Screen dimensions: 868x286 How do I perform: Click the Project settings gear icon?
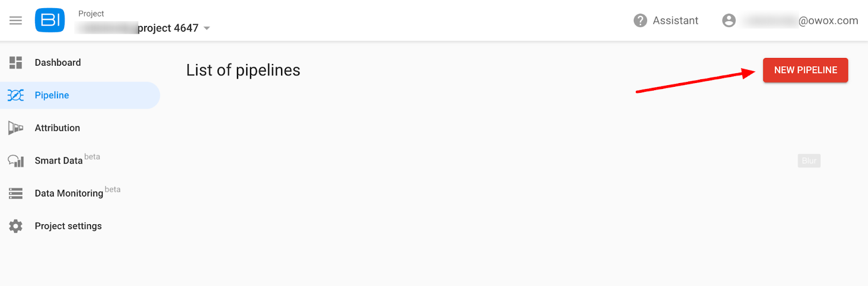pyautogui.click(x=16, y=226)
